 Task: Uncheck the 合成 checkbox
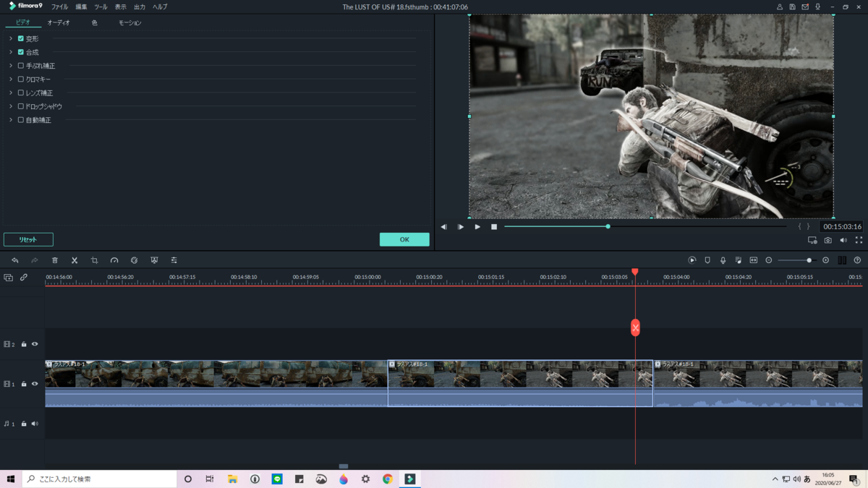click(21, 52)
